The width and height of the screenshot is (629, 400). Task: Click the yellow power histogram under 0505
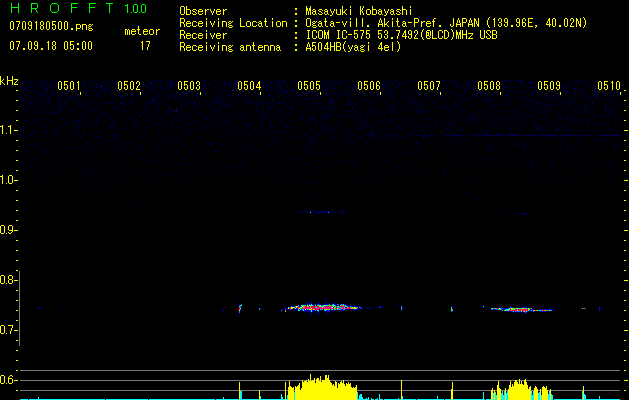(x=323, y=387)
